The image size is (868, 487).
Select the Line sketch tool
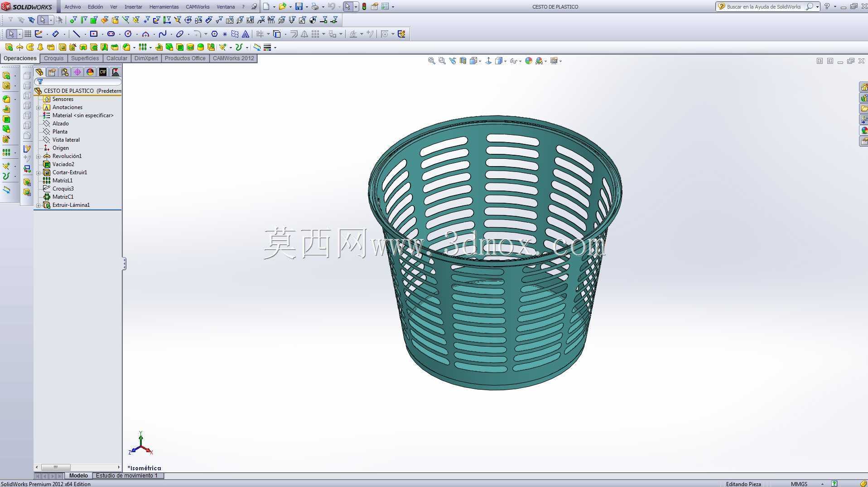pyautogui.click(x=76, y=34)
